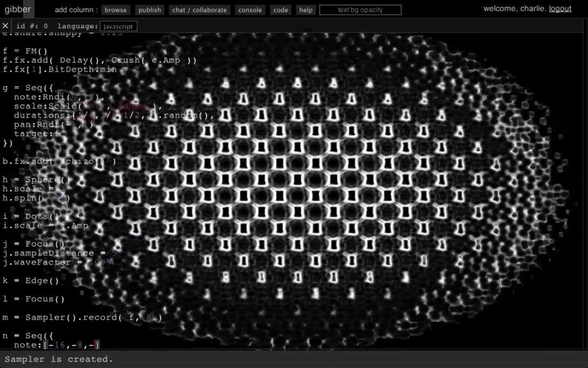This screenshot has width=588, height=368.
Task: Open the chat / collaborate column
Action: (199, 10)
